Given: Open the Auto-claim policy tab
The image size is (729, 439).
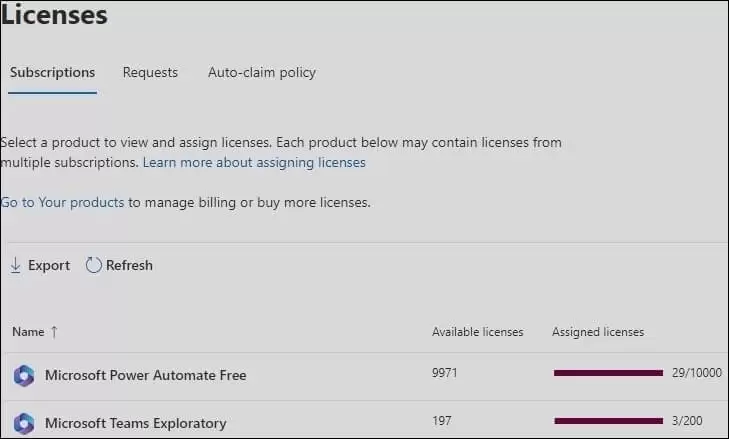Looking at the screenshot, I should [x=262, y=72].
